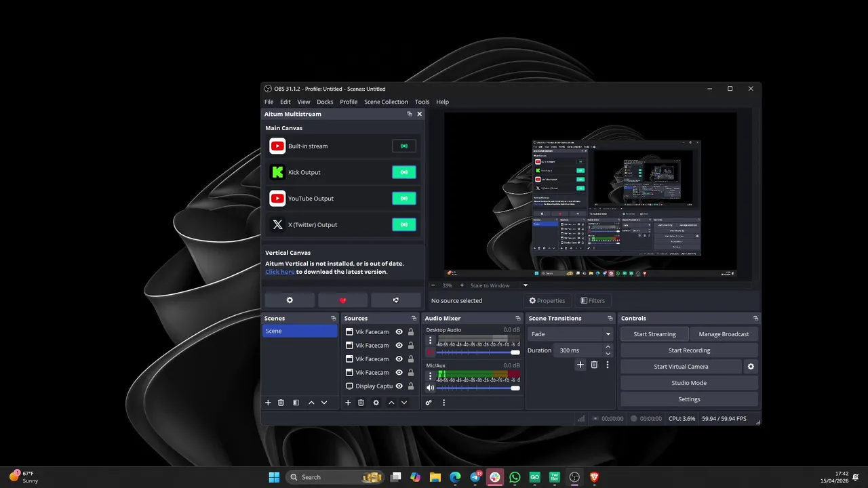Mute the Mic/Aux channel
Image resolution: width=868 pixels, height=488 pixels.
tap(430, 388)
